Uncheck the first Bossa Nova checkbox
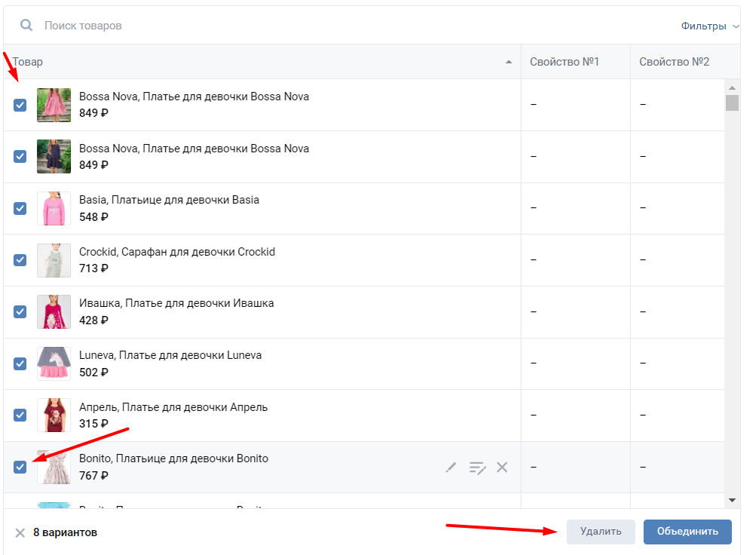Viewport: 756px width, 555px height. [20, 105]
